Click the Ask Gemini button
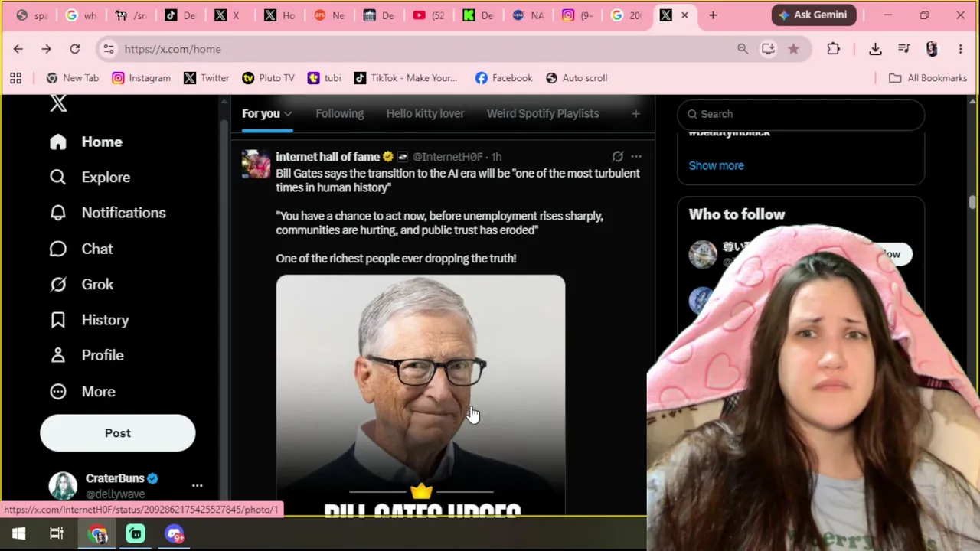Image resolution: width=980 pixels, height=551 pixels. point(812,15)
